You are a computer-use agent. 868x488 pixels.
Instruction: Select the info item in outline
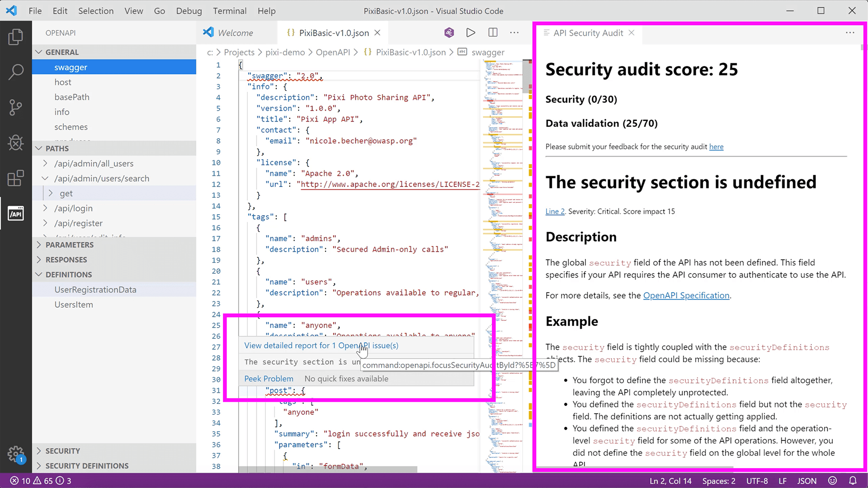pyautogui.click(x=114, y=112)
